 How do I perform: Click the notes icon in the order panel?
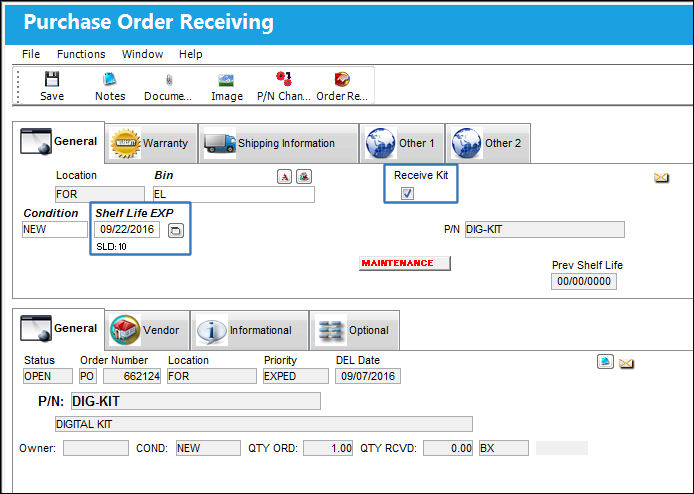(605, 362)
